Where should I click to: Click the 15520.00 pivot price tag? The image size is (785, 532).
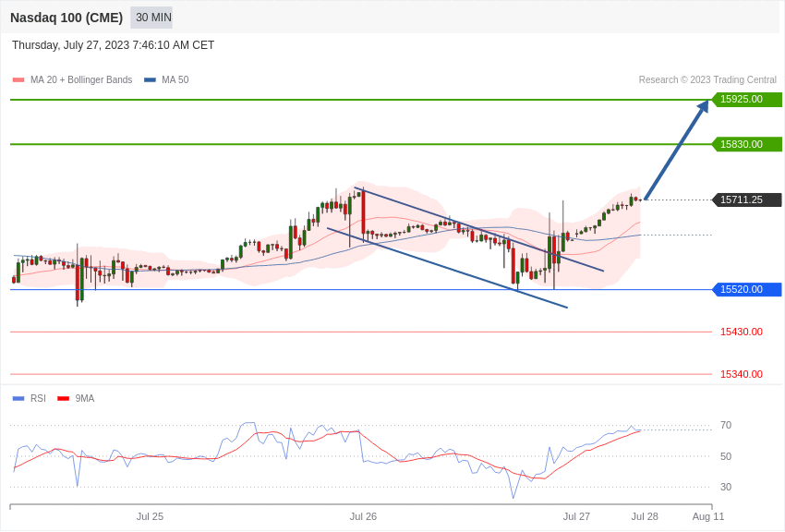tap(746, 290)
